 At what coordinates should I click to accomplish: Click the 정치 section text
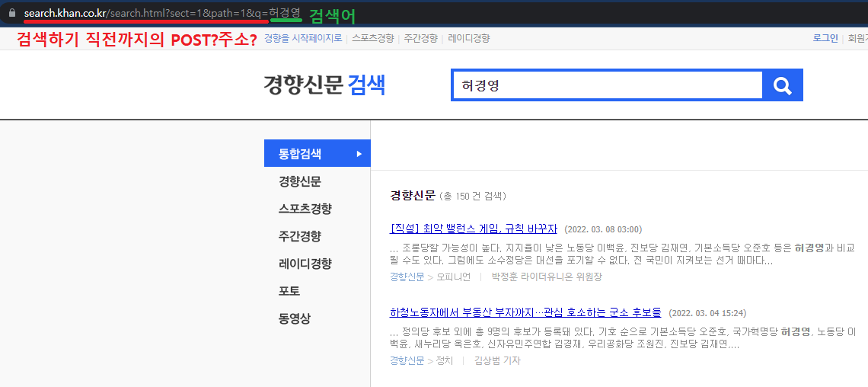tap(445, 360)
